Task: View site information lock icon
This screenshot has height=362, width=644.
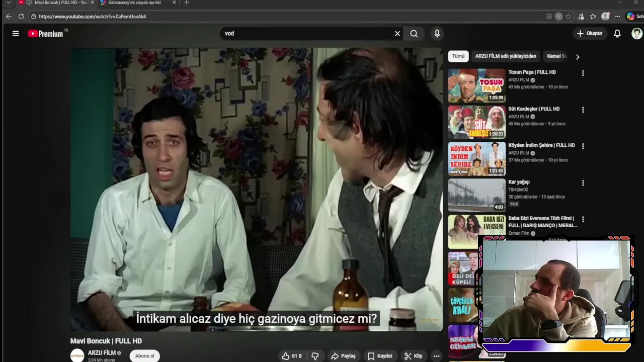Action: 33,17
